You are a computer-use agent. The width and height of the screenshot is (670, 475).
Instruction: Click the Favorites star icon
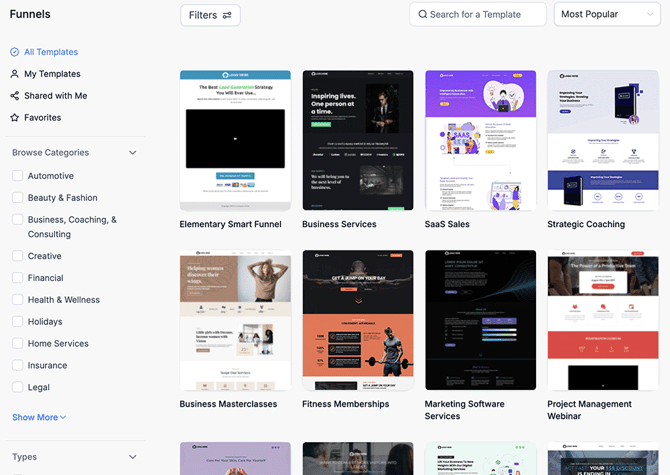pyautogui.click(x=15, y=117)
